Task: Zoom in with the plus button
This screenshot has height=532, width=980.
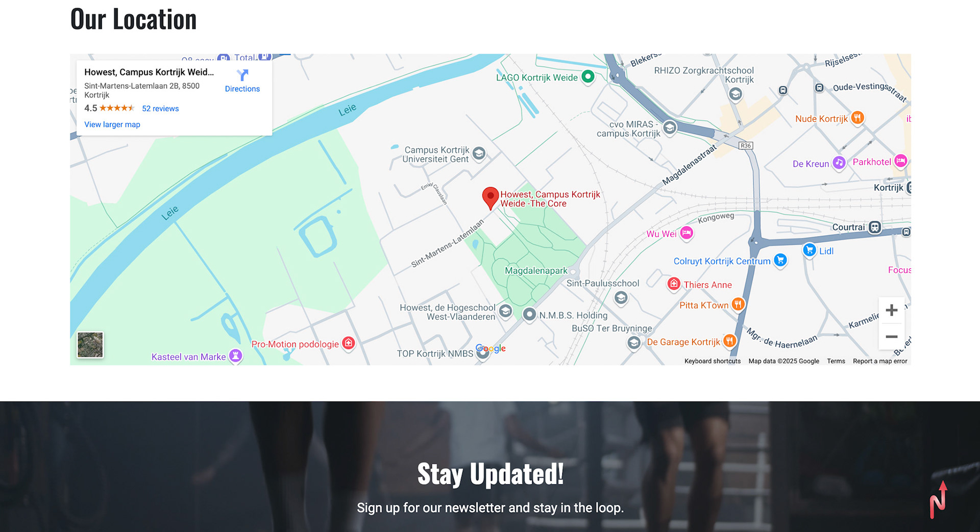Action: [x=891, y=310]
